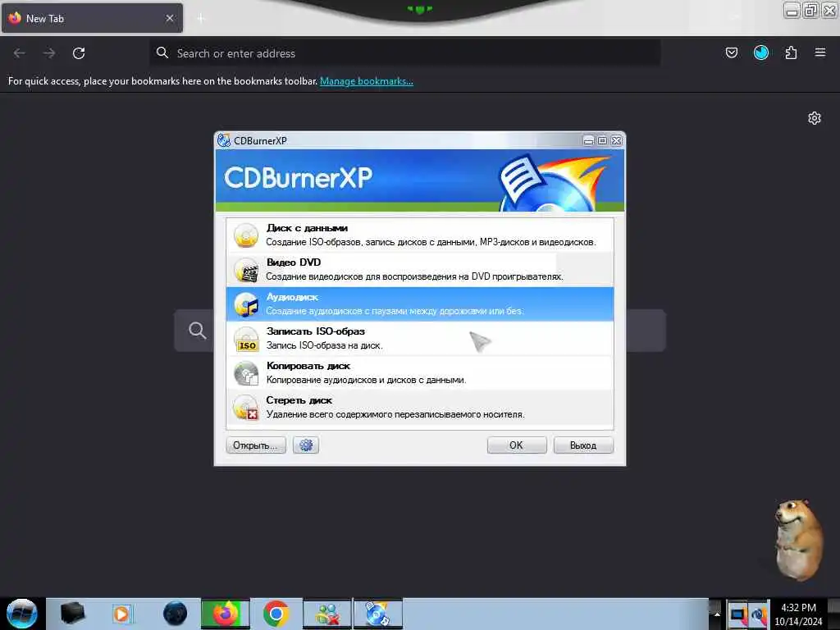
Task: Open Firefox hamburger application menu
Action: (x=819, y=52)
